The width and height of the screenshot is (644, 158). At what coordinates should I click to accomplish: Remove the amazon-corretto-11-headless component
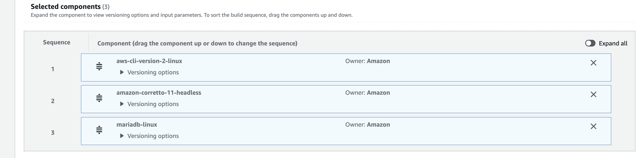(x=593, y=94)
